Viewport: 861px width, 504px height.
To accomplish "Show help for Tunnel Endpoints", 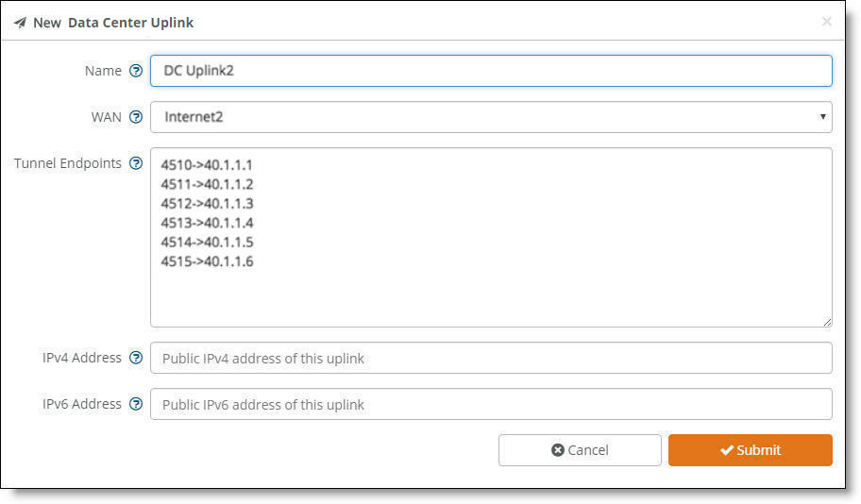I will pyautogui.click(x=136, y=163).
